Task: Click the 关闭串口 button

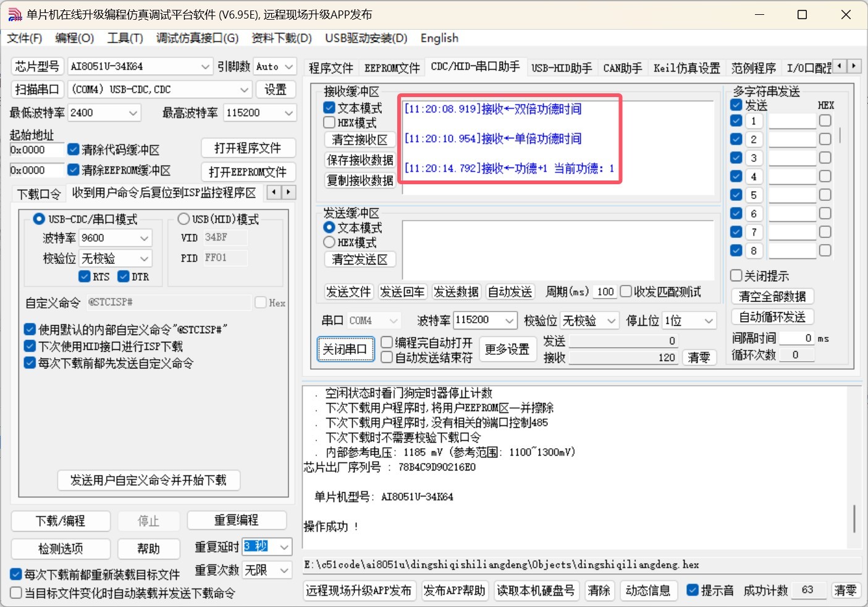Action: coord(346,349)
